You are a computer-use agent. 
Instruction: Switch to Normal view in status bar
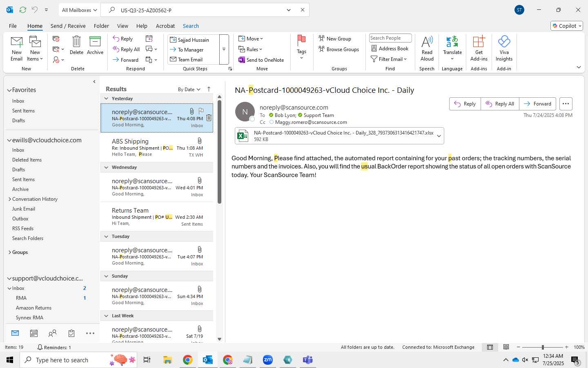tap(490, 347)
